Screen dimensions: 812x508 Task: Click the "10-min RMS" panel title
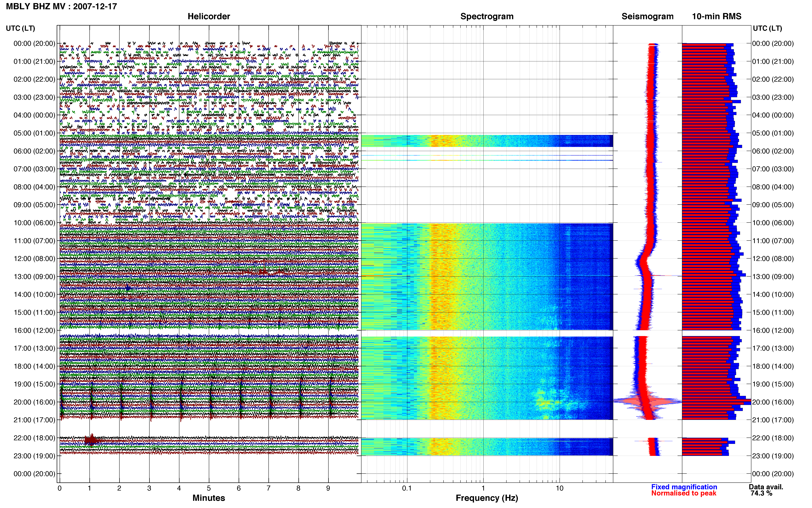[x=717, y=16]
